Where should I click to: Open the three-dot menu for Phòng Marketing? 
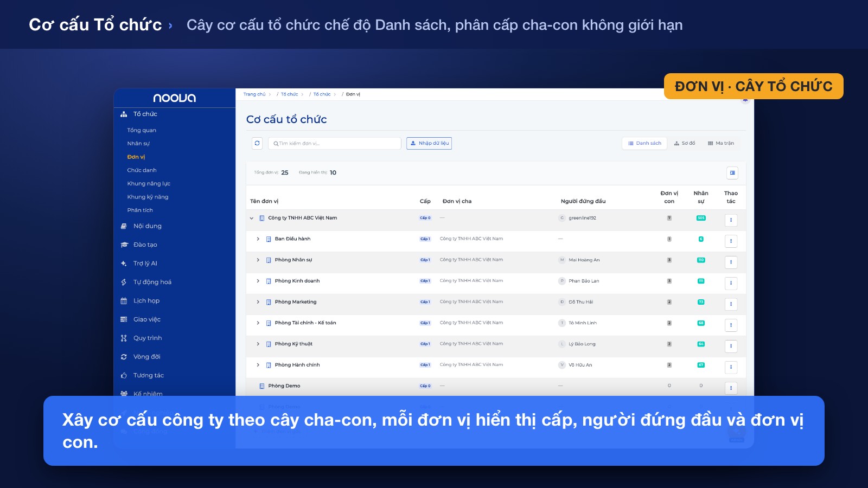coord(731,304)
